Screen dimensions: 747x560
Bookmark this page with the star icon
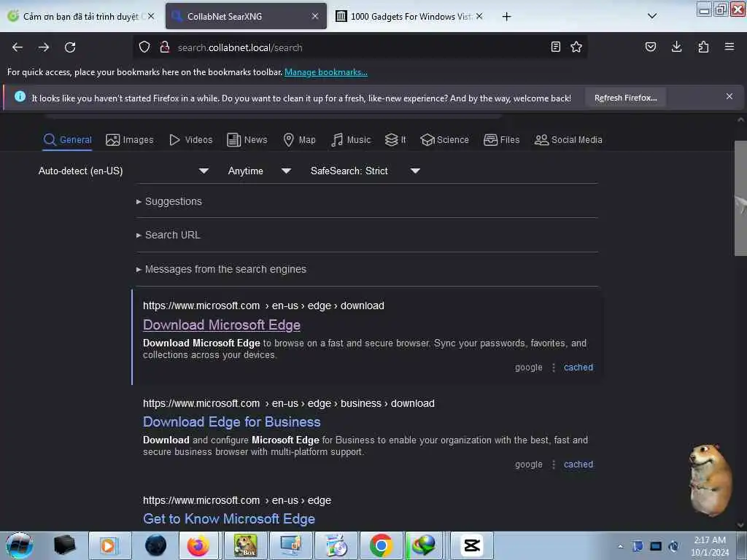coord(576,47)
